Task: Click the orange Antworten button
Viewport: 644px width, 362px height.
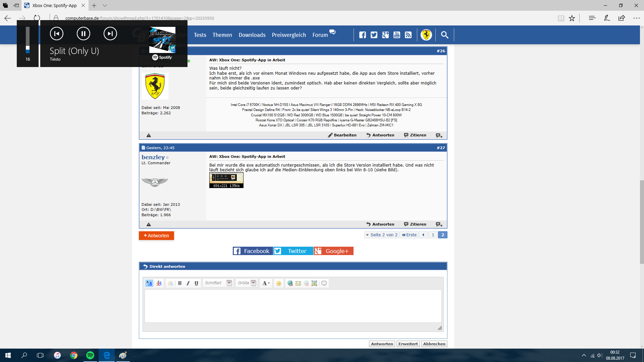Action: click(x=156, y=236)
